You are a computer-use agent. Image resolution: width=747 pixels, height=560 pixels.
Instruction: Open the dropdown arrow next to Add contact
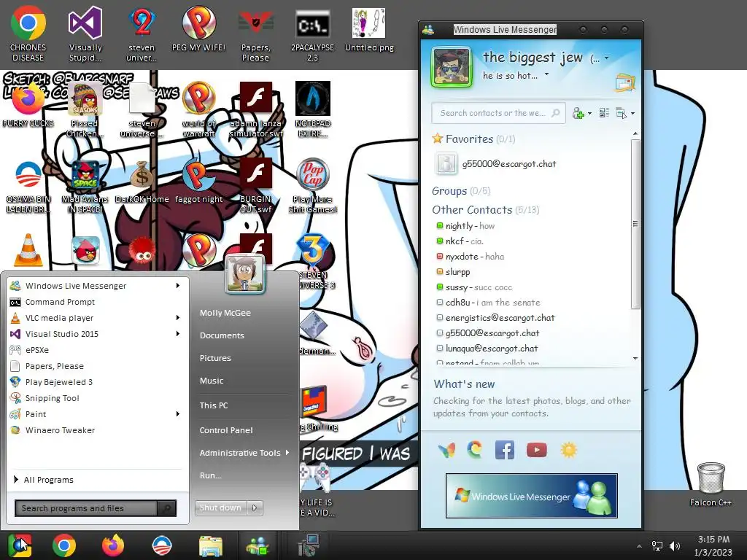[589, 114]
